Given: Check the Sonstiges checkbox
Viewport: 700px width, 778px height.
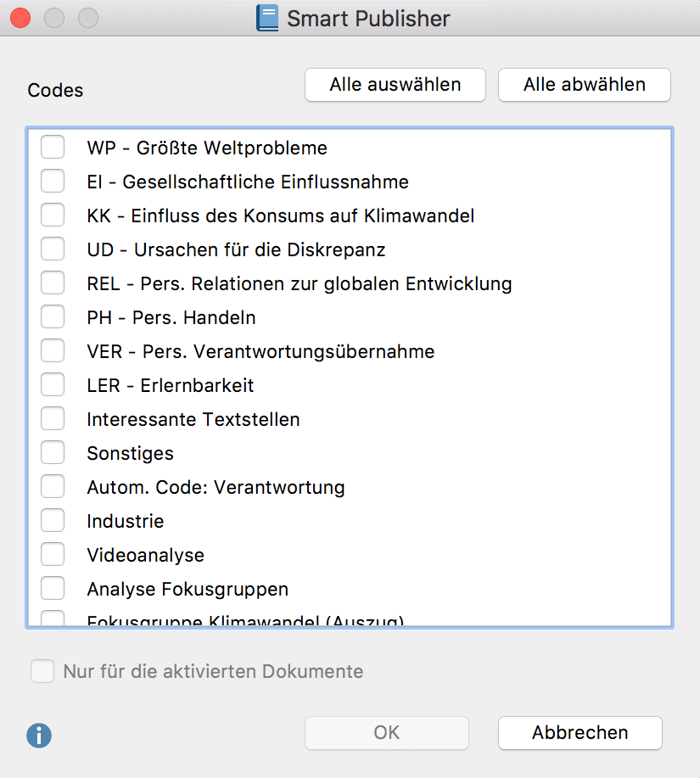Looking at the screenshot, I should (x=53, y=452).
